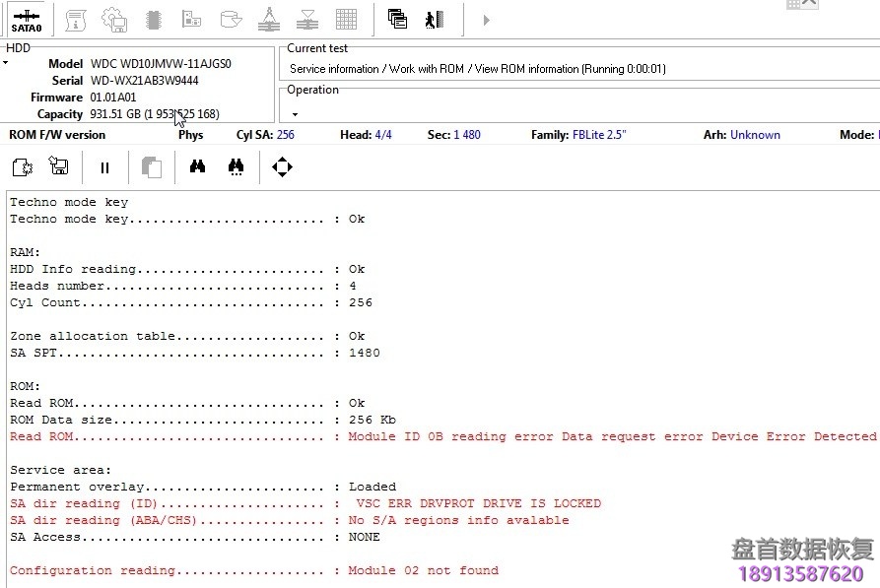
Task: Click the ROM chip tool icon
Action: pyautogui.click(x=155, y=19)
